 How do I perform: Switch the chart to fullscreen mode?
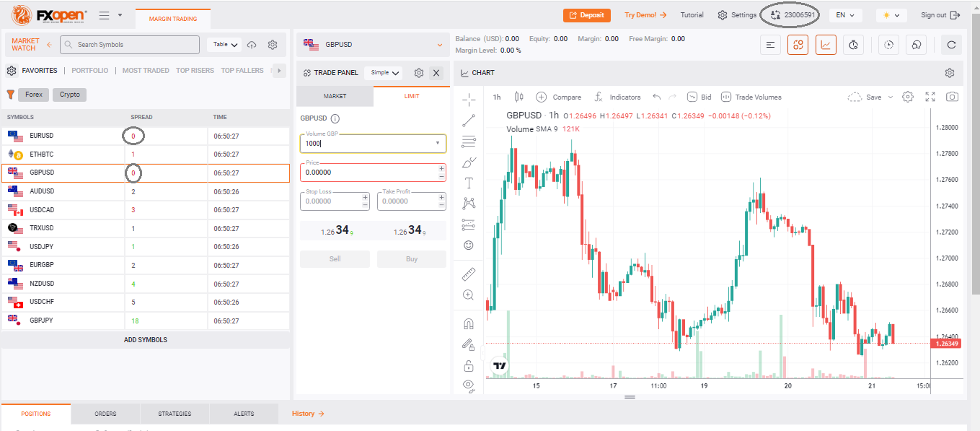(930, 97)
